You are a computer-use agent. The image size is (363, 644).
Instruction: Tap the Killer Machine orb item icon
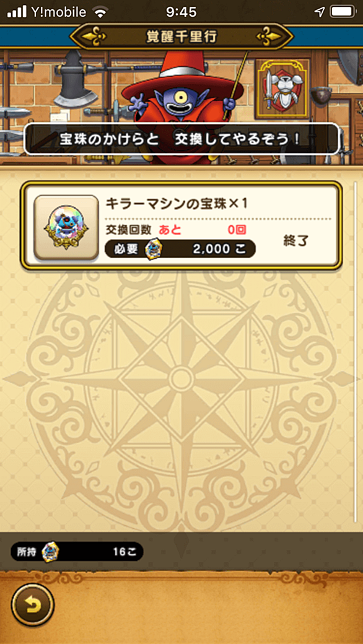pos(66,227)
